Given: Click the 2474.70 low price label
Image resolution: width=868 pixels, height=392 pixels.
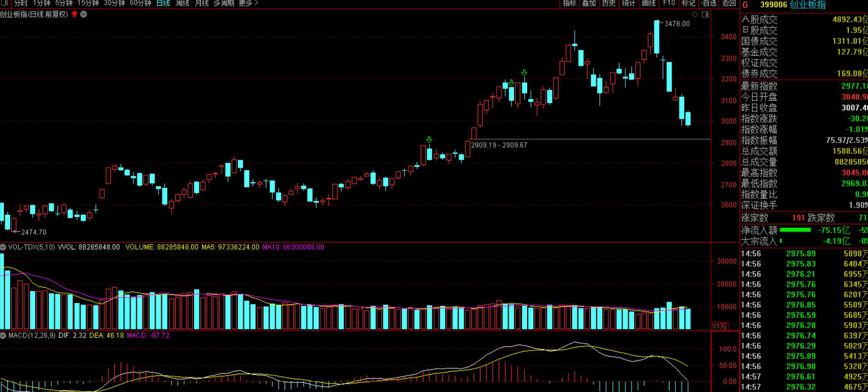Looking at the screenshot, I should [x=34, y=232].
